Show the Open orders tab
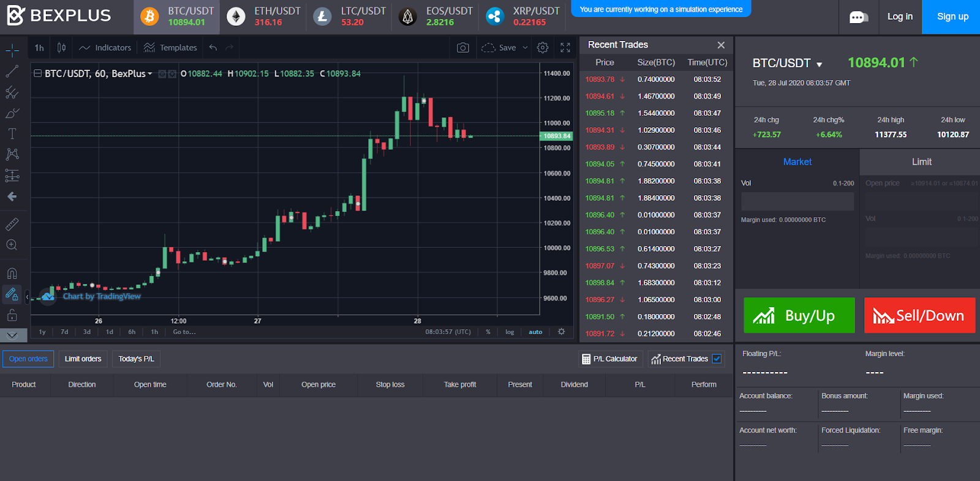The width and height of the screenshot is (980, 481). 28,359
